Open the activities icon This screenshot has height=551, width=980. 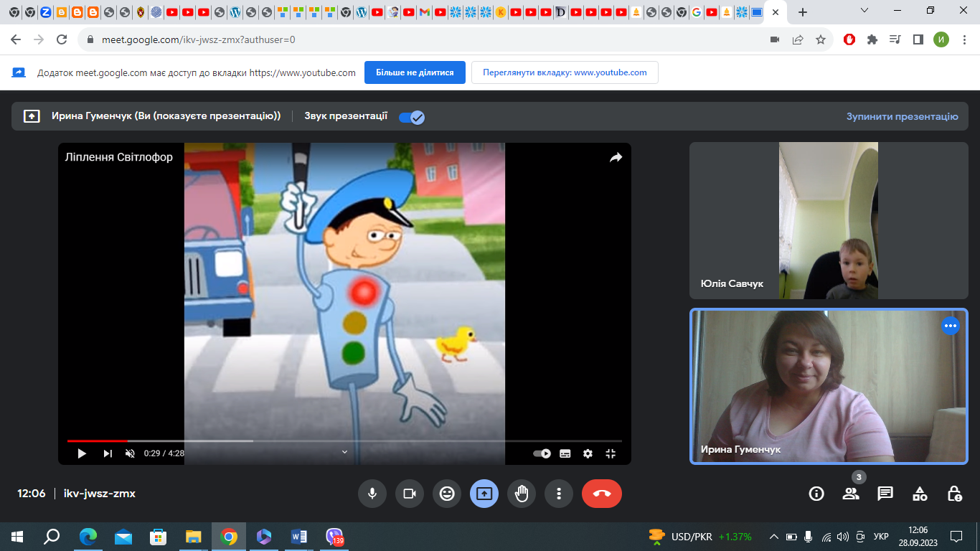[x=920, y=494]
